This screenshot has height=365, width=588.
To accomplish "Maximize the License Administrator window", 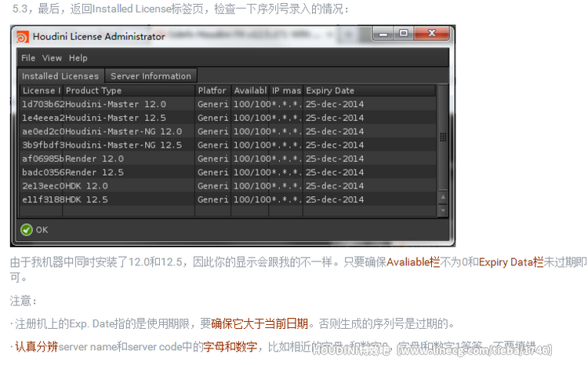I will click(x=404, y=34).
